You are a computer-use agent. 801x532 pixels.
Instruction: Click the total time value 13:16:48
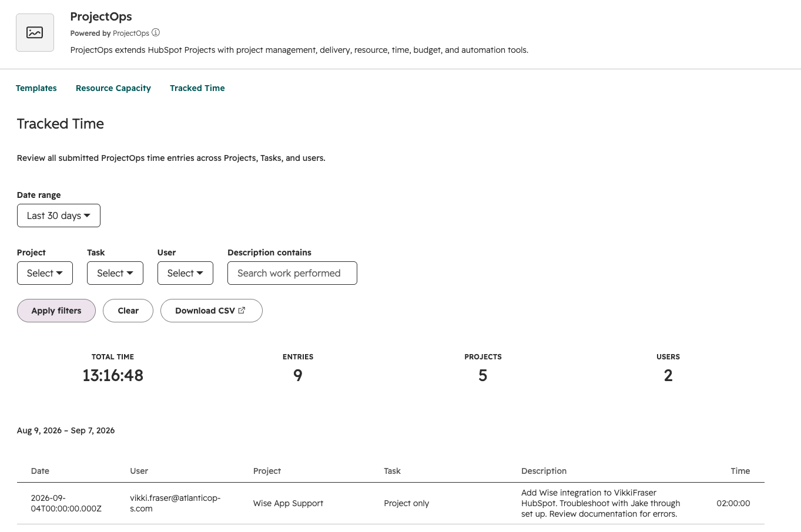(x=113, y=375)
